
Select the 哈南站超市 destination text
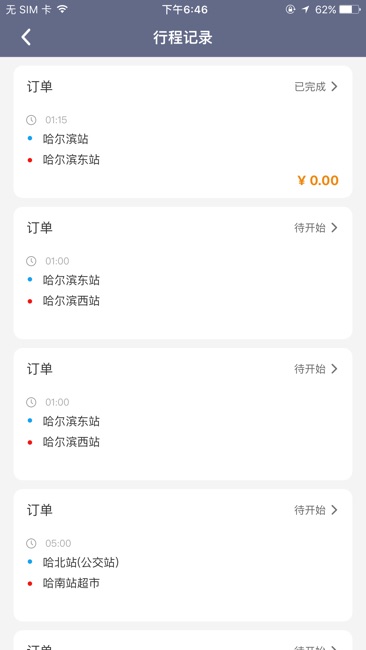click(x=71, y=583)
